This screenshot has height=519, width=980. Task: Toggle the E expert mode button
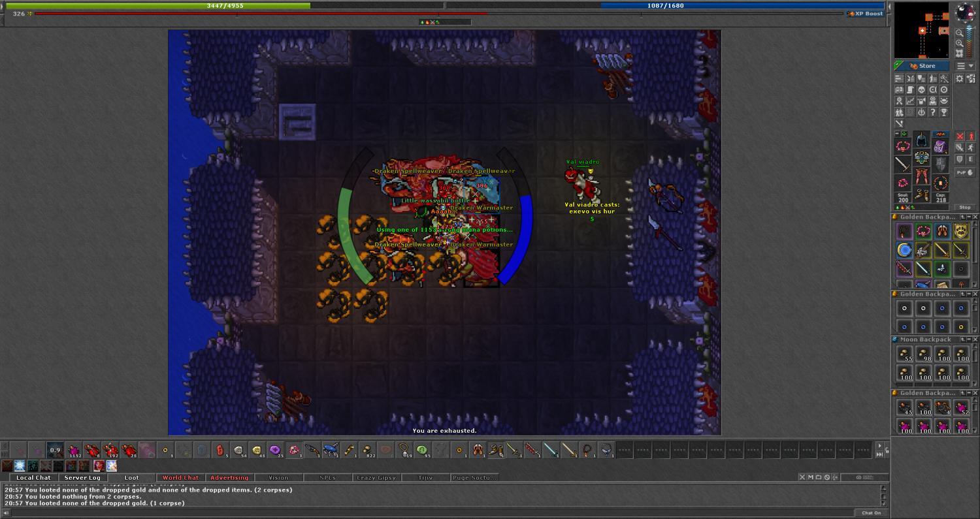click(x=971, y=159)
